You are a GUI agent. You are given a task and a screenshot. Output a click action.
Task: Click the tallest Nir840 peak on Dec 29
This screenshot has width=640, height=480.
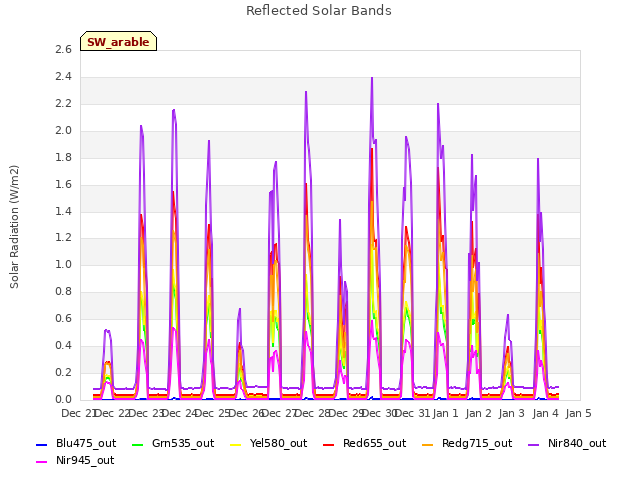[x=372, y=78]
